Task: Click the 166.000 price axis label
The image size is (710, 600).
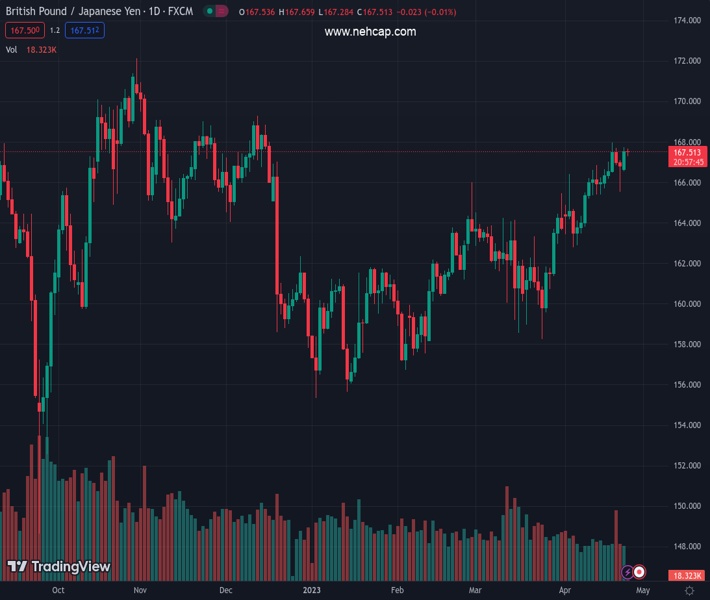Action: pyautogui.click(x=687, y=182)
